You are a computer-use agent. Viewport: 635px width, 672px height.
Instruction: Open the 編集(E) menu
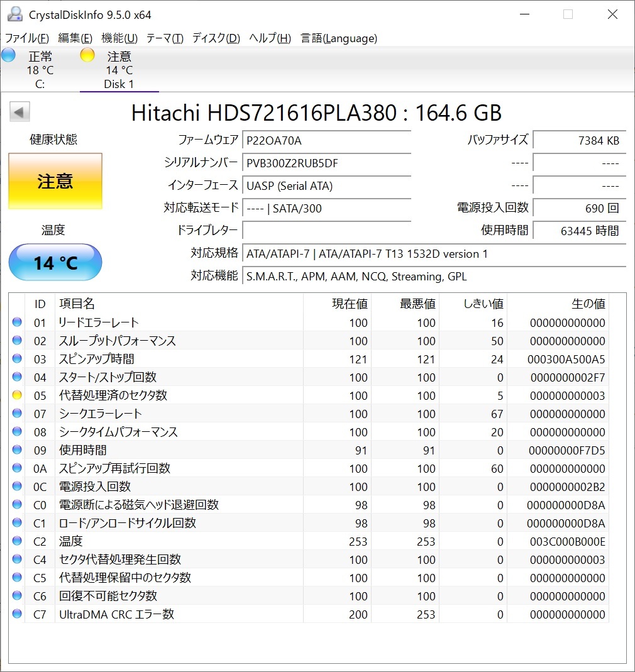[75, 38]
